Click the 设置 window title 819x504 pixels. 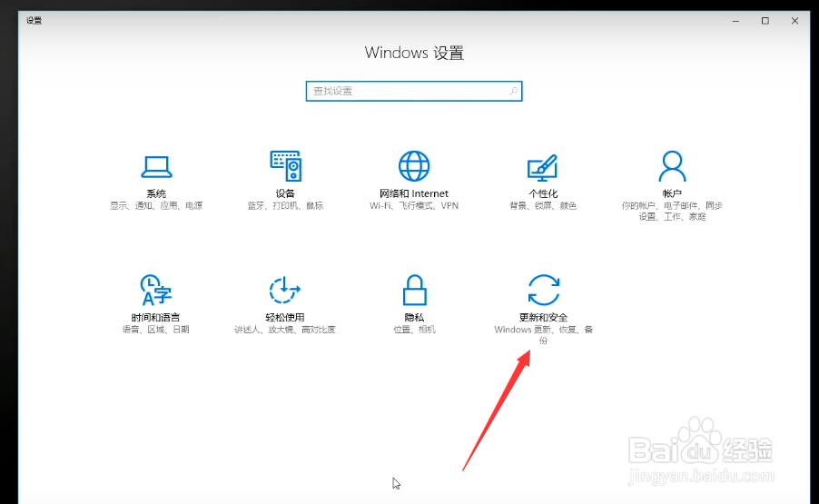pyautogui.click(x=34, y=20)
